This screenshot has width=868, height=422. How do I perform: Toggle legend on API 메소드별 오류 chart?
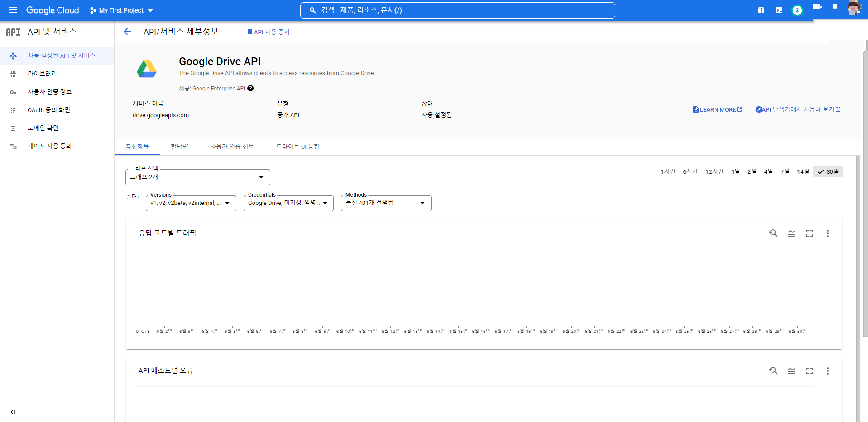coord(791,371)
